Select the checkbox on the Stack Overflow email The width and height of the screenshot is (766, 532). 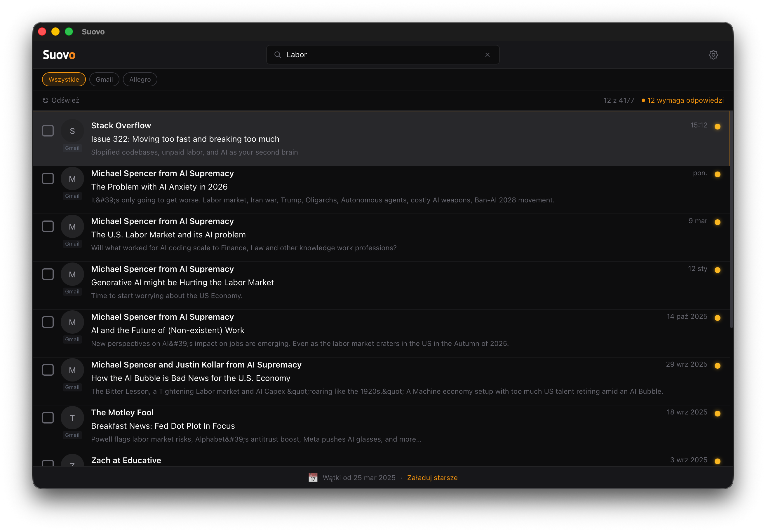coord(48,131)
